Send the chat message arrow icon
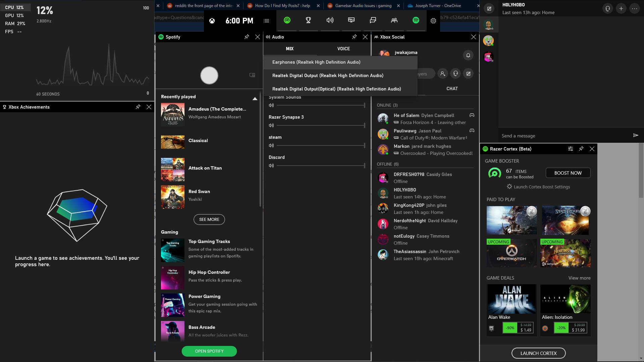Screen dimensions: 644x362 635,135
